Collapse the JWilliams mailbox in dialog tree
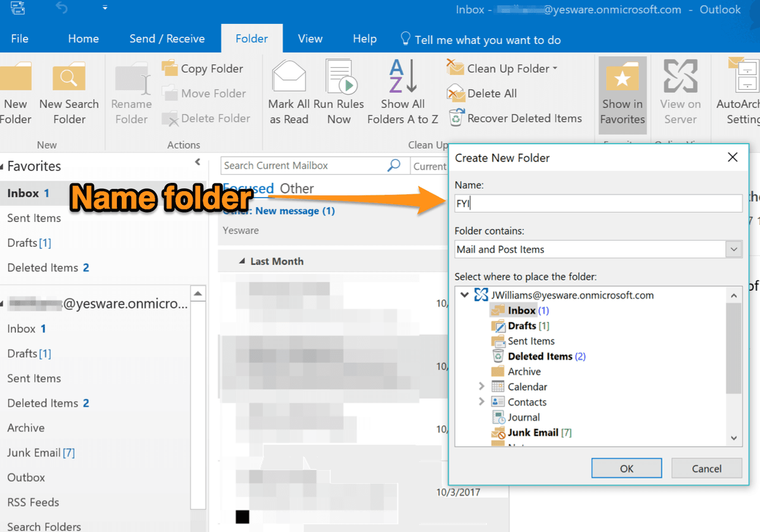The width and height of the screenshot is (760, 532). [x=465, y=295]
